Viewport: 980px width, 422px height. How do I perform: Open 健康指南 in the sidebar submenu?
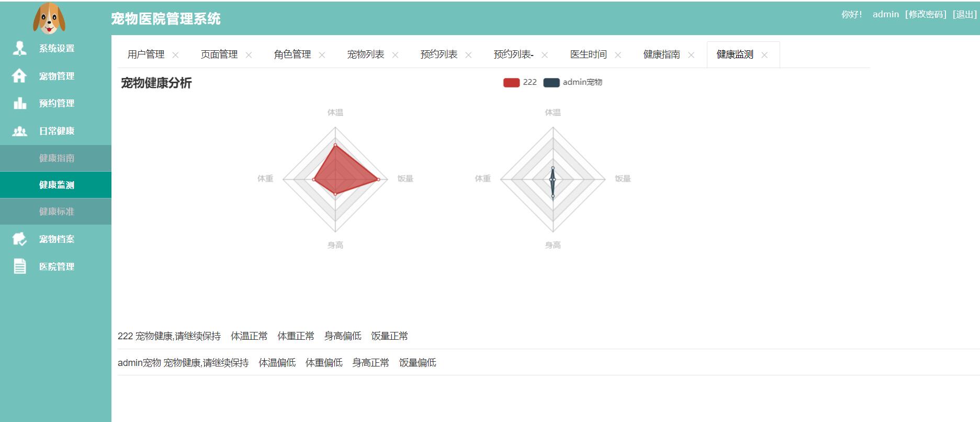(55, 158)
